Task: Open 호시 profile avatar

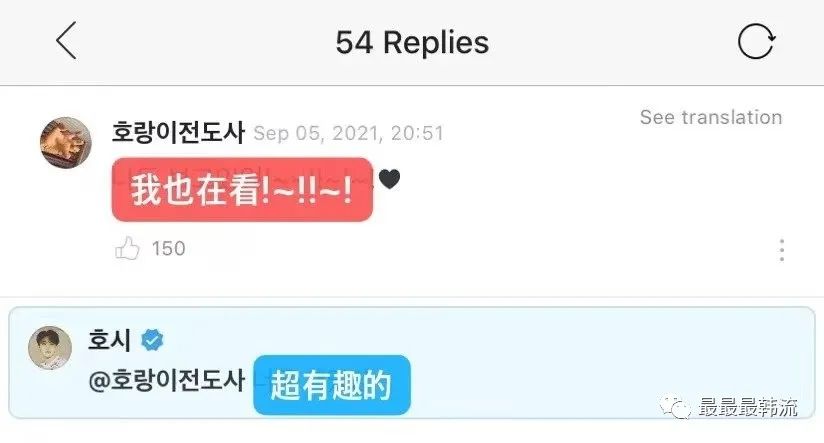Action: point(50,348)
